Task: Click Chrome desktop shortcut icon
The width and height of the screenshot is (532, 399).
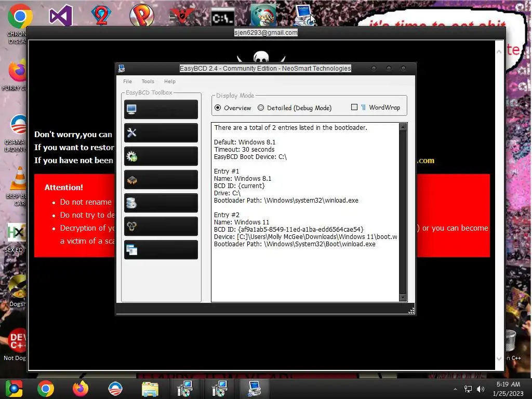Action: [x=20, y=16]
